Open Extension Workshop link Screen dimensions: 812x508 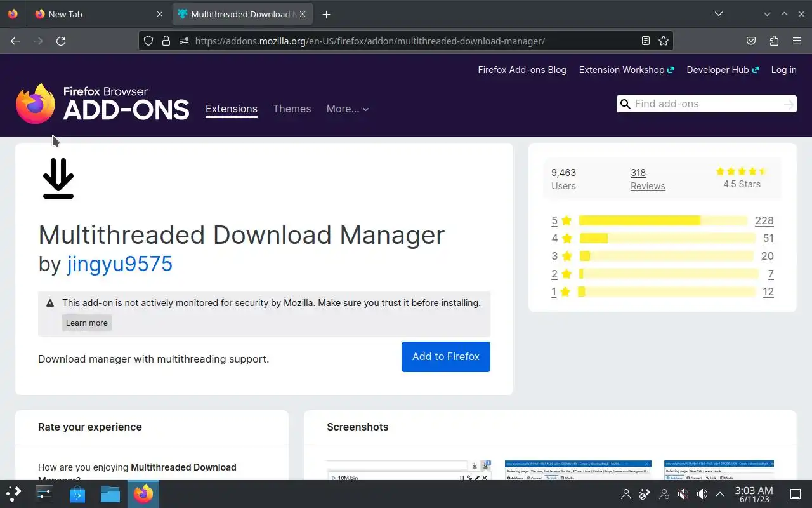(626, 70)
